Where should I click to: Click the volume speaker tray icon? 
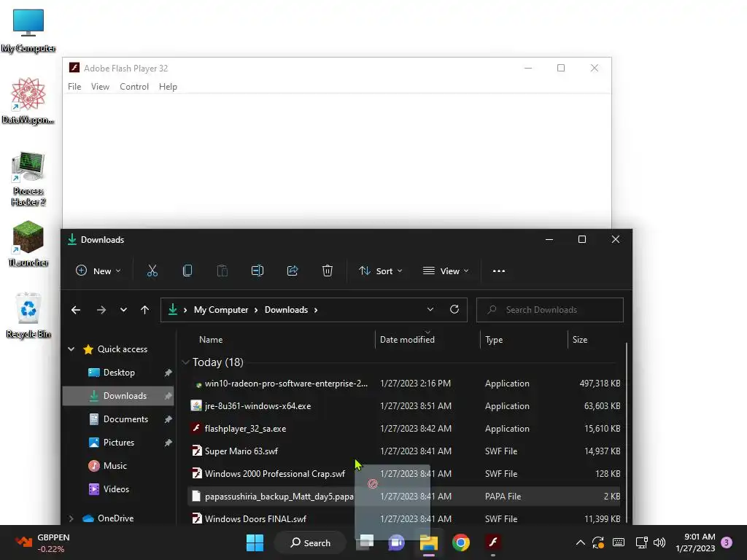click(x=659, y=542)
